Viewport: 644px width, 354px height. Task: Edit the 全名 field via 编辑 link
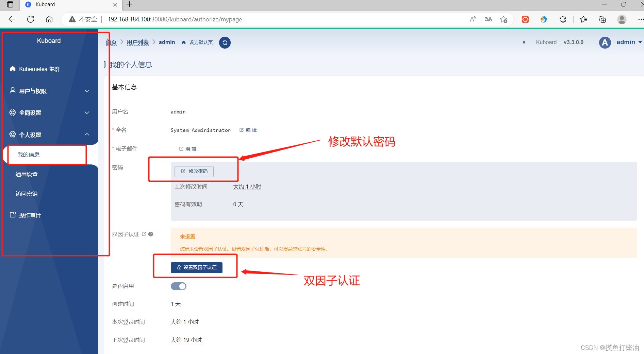tap(248, 130)
